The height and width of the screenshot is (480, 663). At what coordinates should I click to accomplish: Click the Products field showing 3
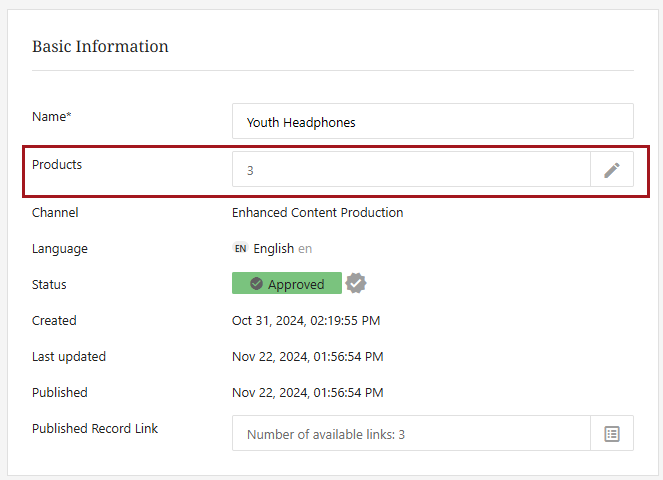[x=411, y=170]
